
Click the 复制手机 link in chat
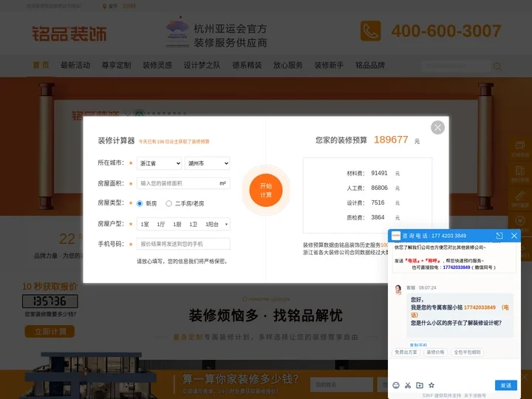pyautogui.click(x=418, y=345)
